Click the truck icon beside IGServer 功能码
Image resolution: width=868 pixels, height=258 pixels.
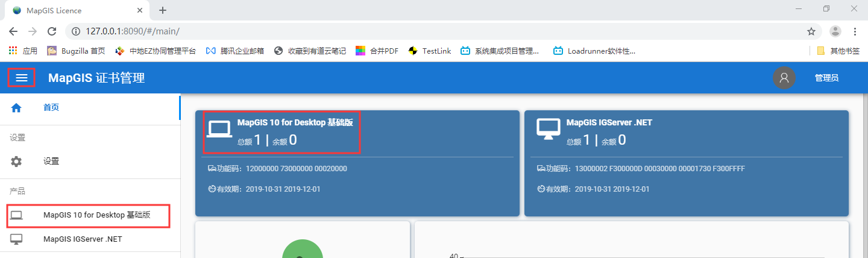[541, 169]
